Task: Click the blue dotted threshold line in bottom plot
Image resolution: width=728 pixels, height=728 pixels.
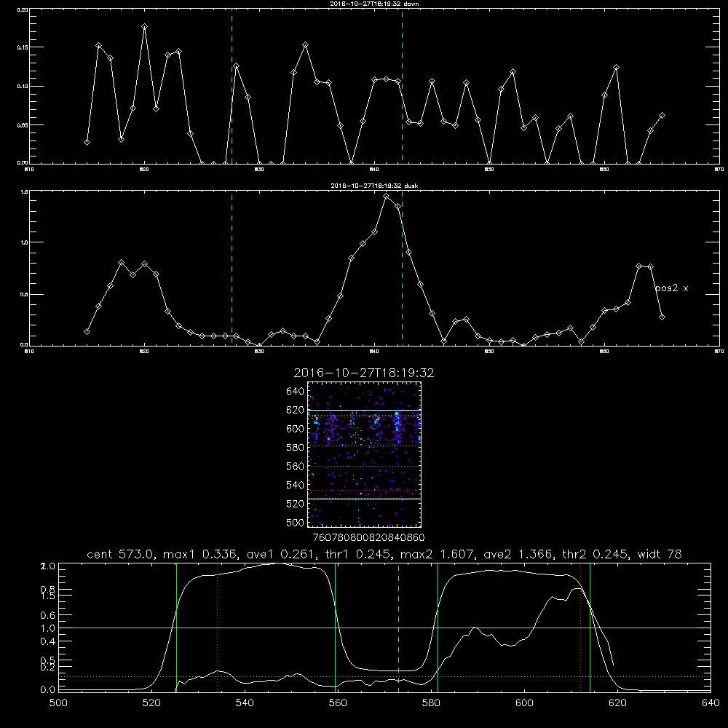Action: tap(384, 676)
